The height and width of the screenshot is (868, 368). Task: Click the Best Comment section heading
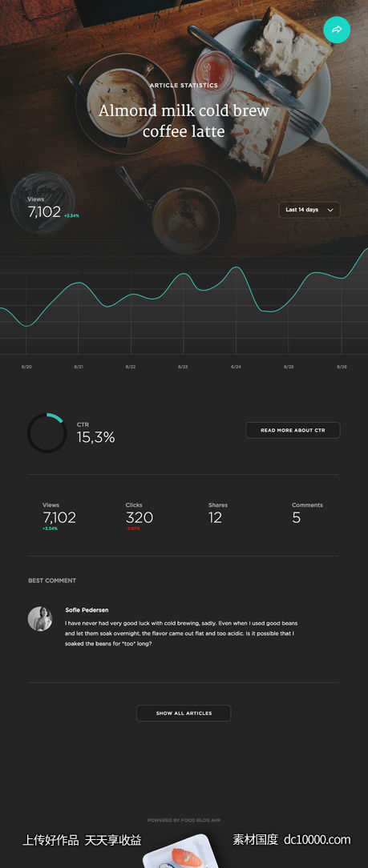[52, 581]
